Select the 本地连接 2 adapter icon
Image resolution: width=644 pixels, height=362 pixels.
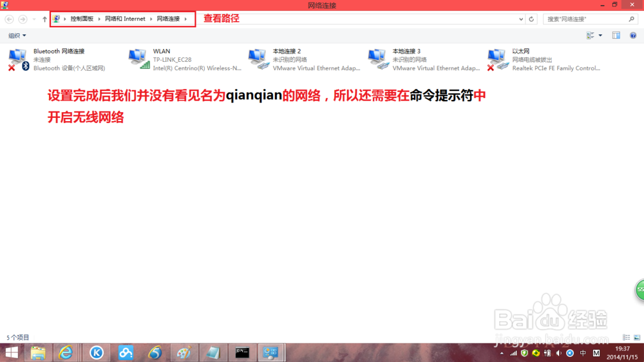coord(259,59)
